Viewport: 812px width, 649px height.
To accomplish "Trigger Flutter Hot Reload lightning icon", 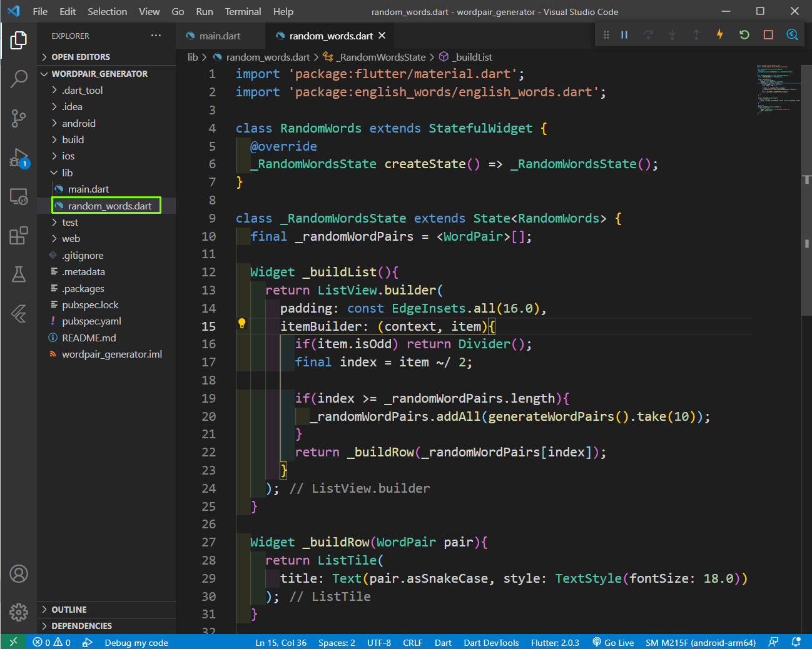I will click(x=720, y=34).
